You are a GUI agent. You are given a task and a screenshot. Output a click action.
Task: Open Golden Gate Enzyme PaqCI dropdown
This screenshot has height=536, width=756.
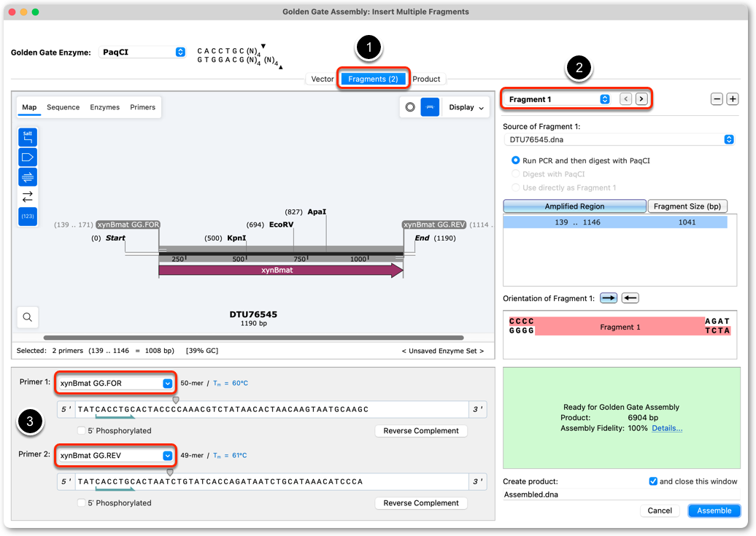pos(142,52)
